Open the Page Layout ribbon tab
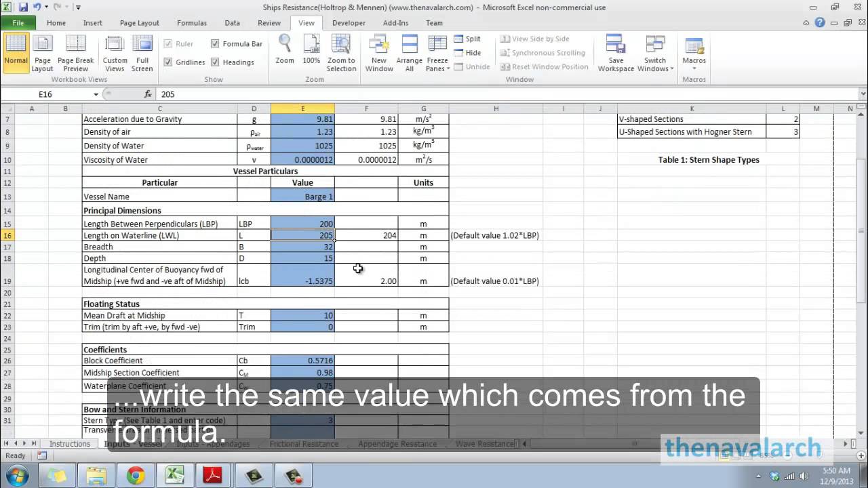Viewport: 868px width, 488px height. (140, 22)
